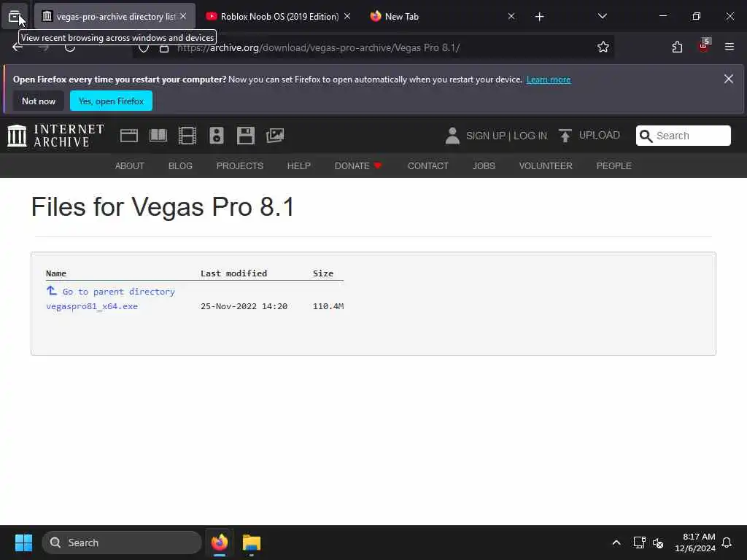The width and height of the screenshot is (747, 560).
Task: Follow the Learn more link
Action: tap(549, 79)
